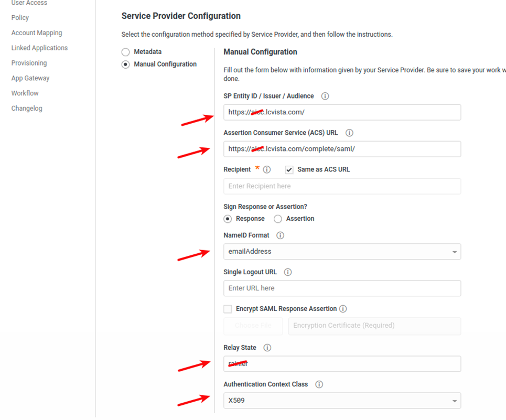The image size is (506, 420).
Task: Click info icon beside ACS URL label
Action: click(x=350, y=133)
